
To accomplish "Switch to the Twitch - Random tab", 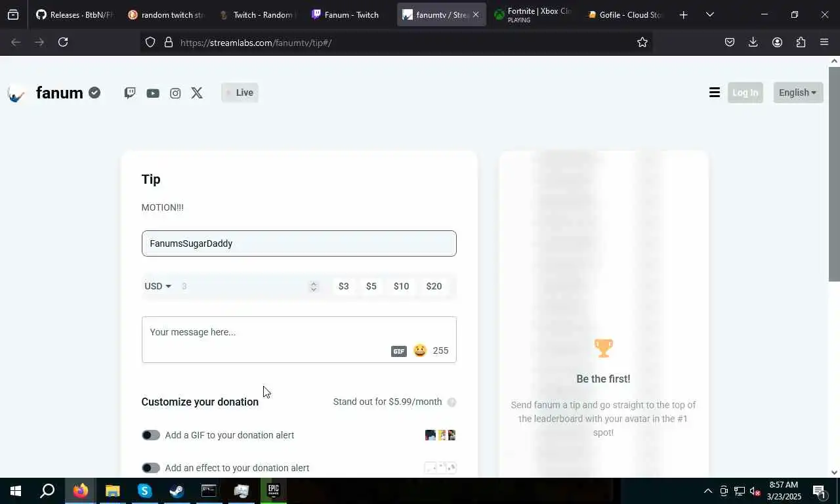I will [257, 14].
